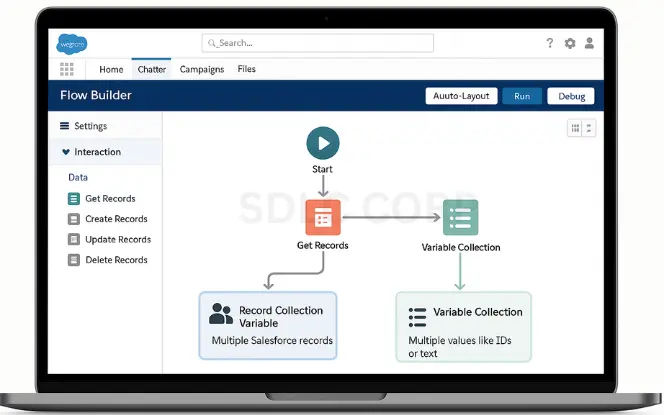664x415 pixels.
Task: Click the canvas toggle icon beside grid view
Action: 589,128
